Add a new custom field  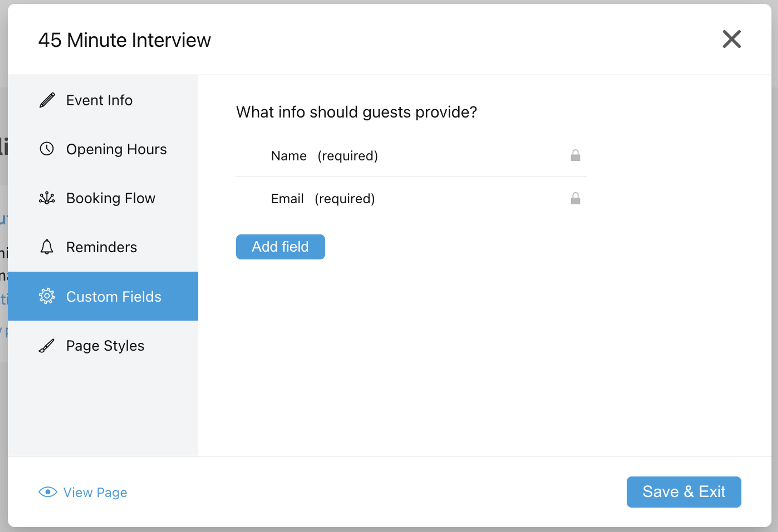coord(281,247)
